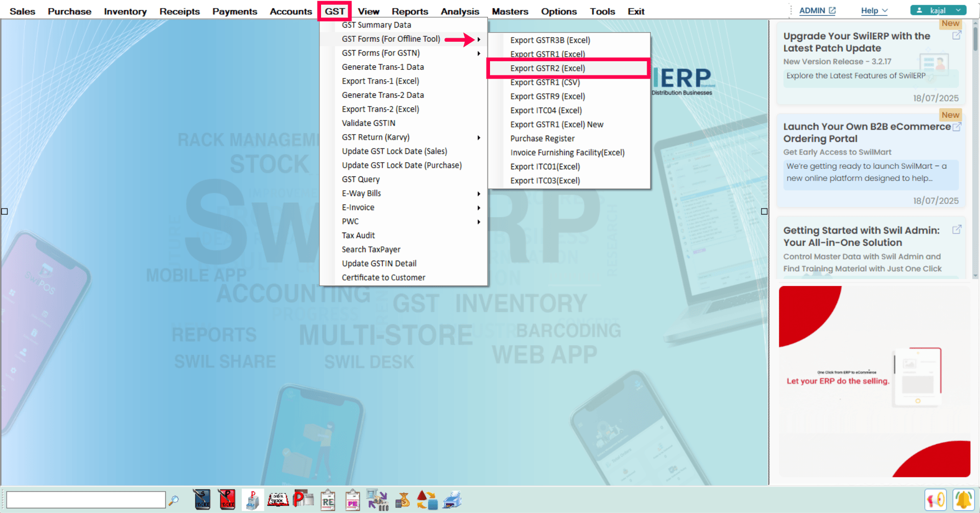The width and height of the screenshot is (980, 513).
Task: Open the Reports menu
Action: [x=410, y=11]
